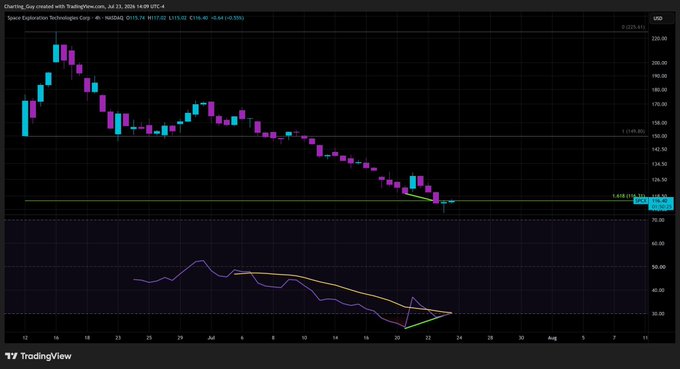
Task: Click the 142.50 price axis label
Action: click(659, 149)
